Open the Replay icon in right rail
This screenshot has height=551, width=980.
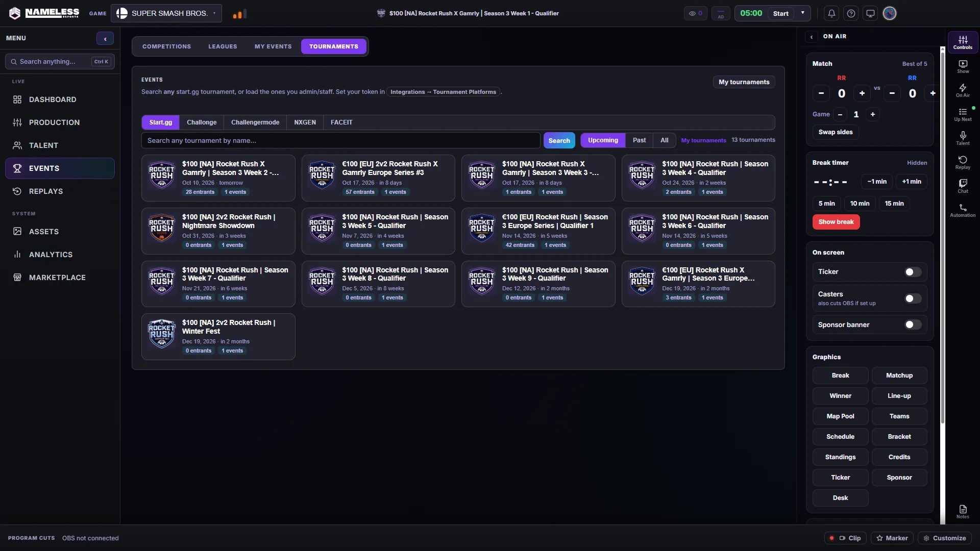point(963,162)
